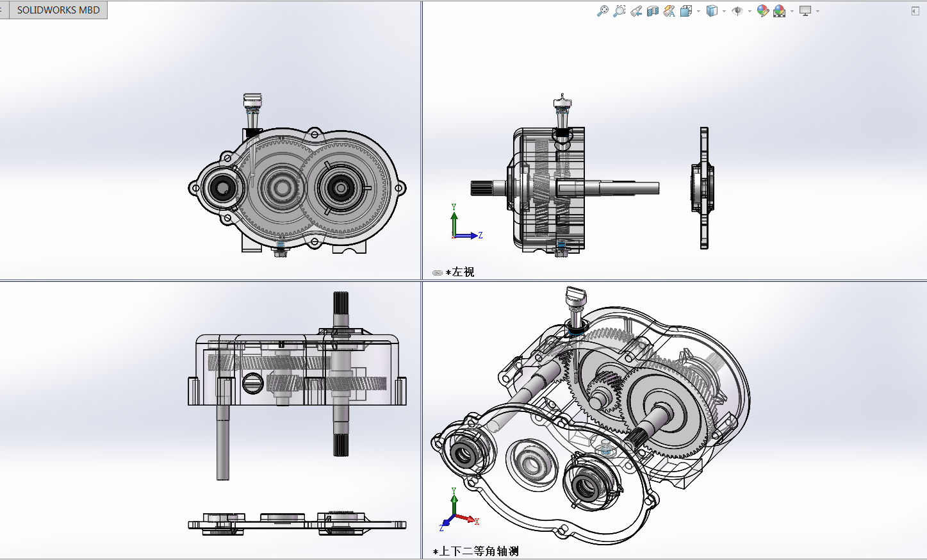Open the View Settings dropdown arrow
This screenshot has height=560, width=927.
tap(817, 11)
